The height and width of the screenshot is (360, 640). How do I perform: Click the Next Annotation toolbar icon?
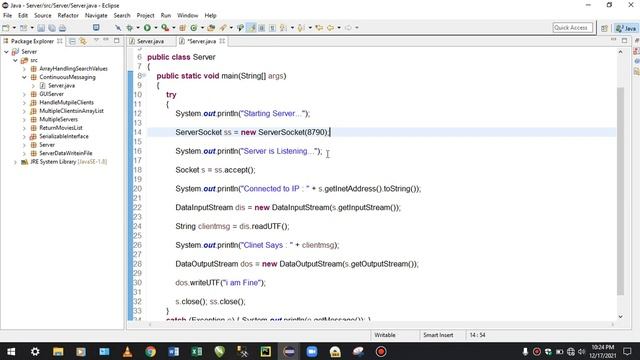283,28
